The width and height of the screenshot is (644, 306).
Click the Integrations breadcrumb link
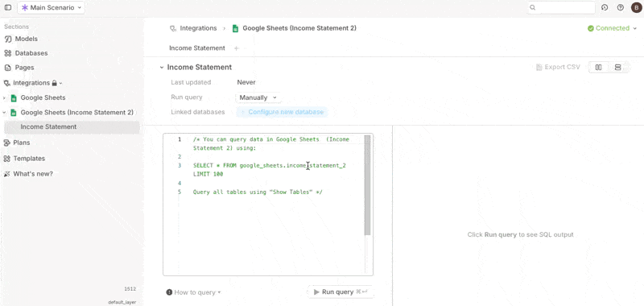coord(198,28)
